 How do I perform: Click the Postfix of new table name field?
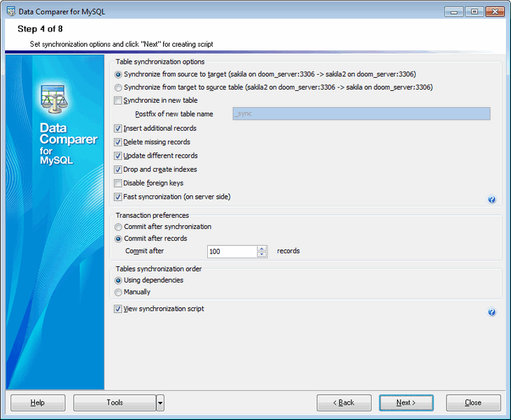(361, 113)
